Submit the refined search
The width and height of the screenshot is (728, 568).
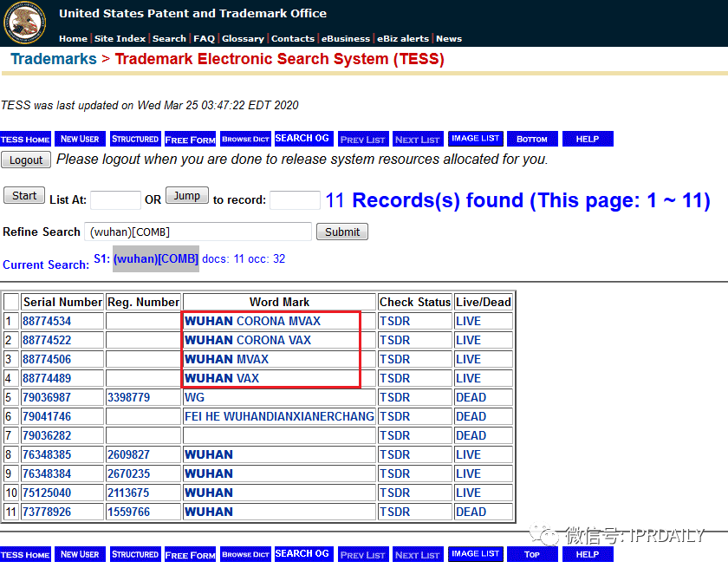(342, 232)
